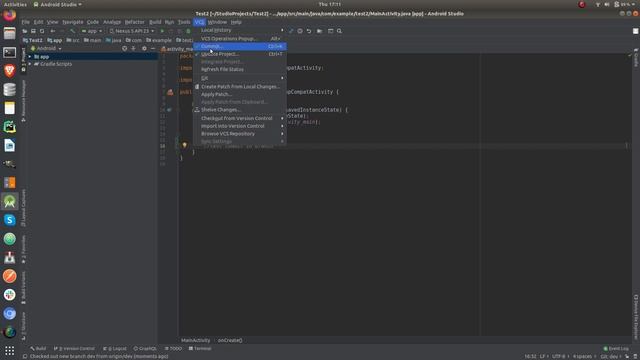
Task: Open the Nexus 5 API 23 device dropdown
Action: click(132, 31)
